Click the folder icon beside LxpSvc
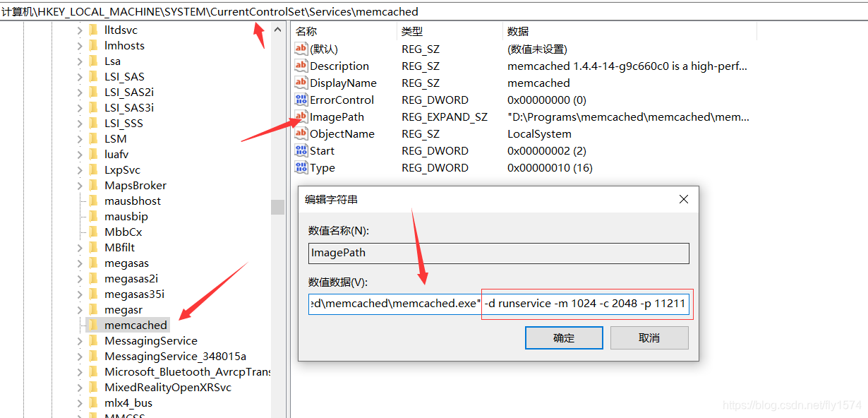This screenshot has width=868, height=418. (x=94, y=170)
